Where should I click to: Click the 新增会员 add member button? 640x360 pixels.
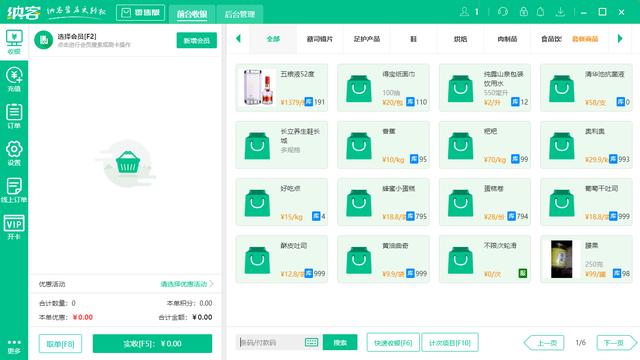coord(196,40)
